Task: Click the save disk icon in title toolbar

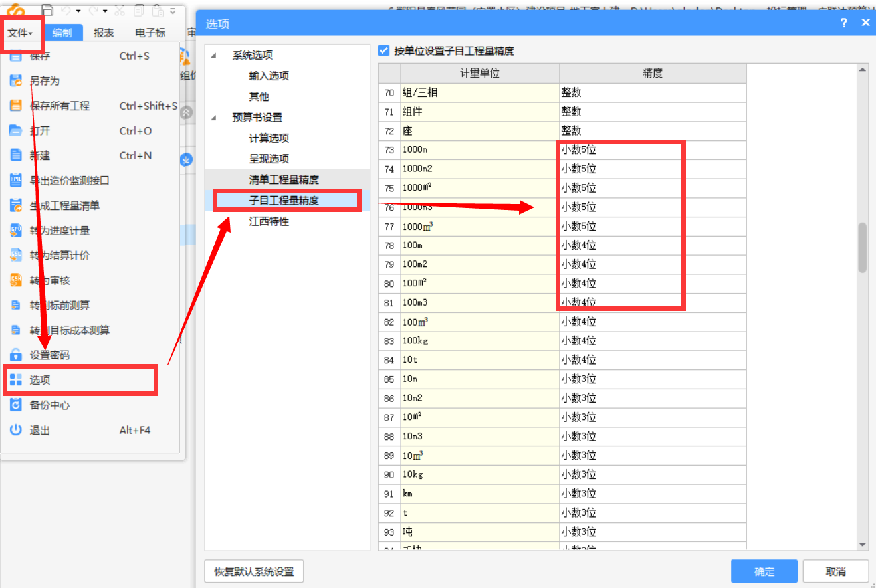Action: click(x=47, y=10)
